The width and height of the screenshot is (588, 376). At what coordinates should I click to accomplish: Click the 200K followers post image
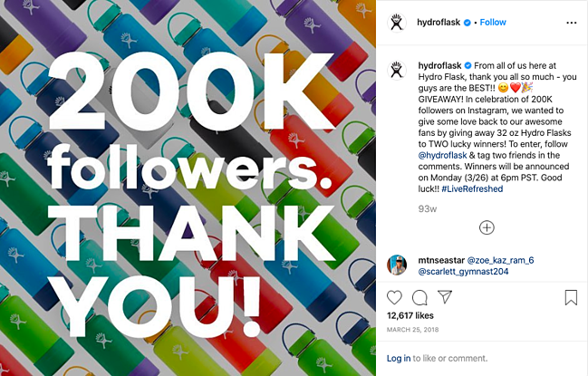(x=188, y=188)
